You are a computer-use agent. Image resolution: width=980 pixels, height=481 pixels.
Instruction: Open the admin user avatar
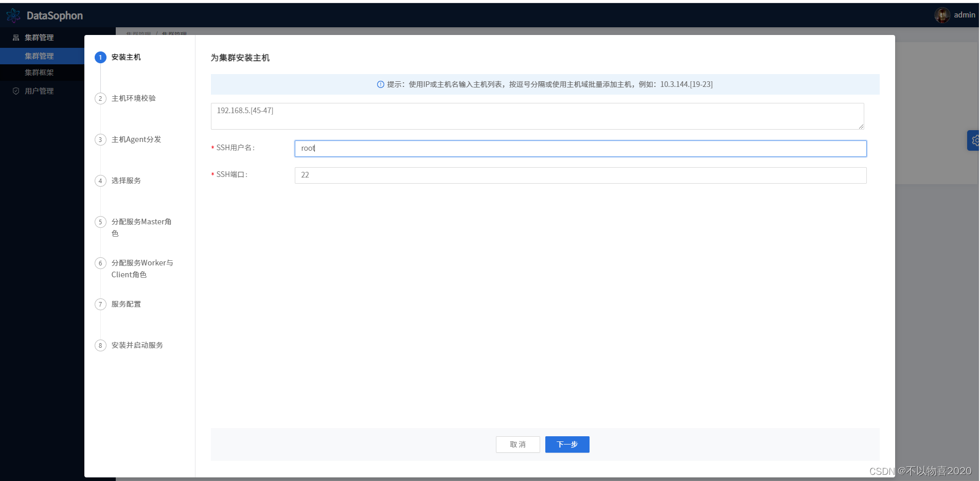point(942,15)
